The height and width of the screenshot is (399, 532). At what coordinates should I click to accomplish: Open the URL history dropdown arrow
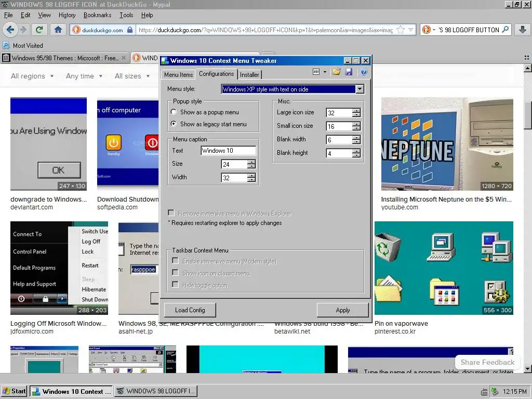(x=410, y=30)
